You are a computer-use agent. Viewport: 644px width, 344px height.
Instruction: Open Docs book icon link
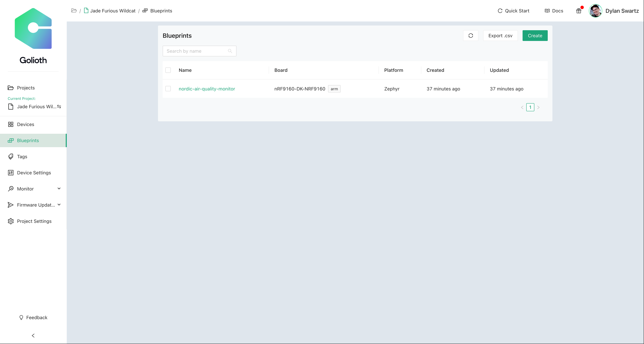coord(547,11)
